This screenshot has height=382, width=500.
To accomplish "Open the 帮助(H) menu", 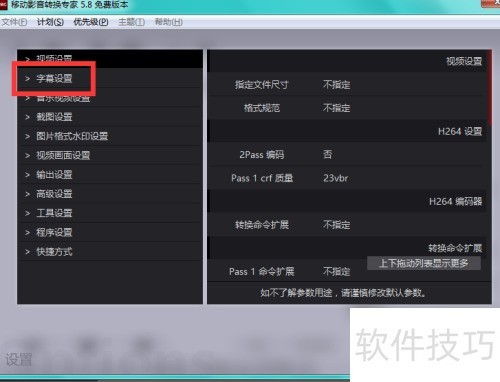I will coord(169,22).
